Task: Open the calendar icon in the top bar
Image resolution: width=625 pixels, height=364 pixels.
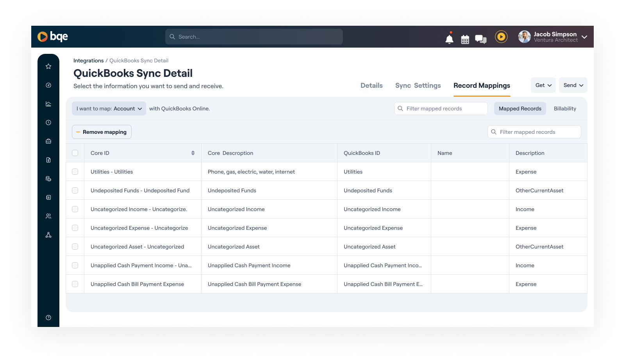Action: (x=465, y=39)
